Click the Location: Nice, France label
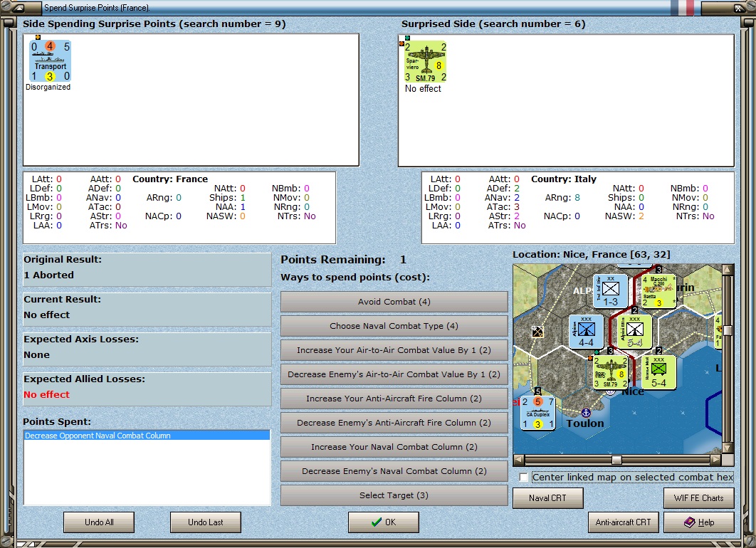The image size is (756, 548). (x=591, y=255)
